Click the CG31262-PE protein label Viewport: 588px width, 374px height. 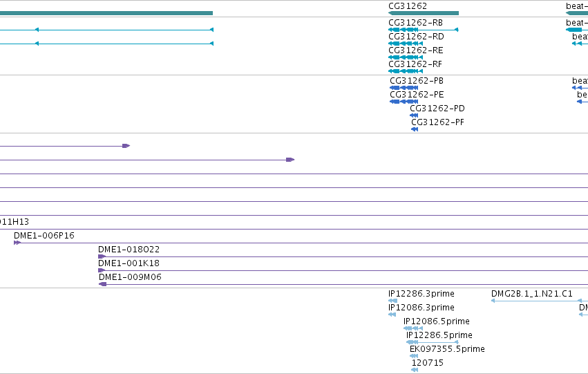pyautogui.click(x=417, y=95)
